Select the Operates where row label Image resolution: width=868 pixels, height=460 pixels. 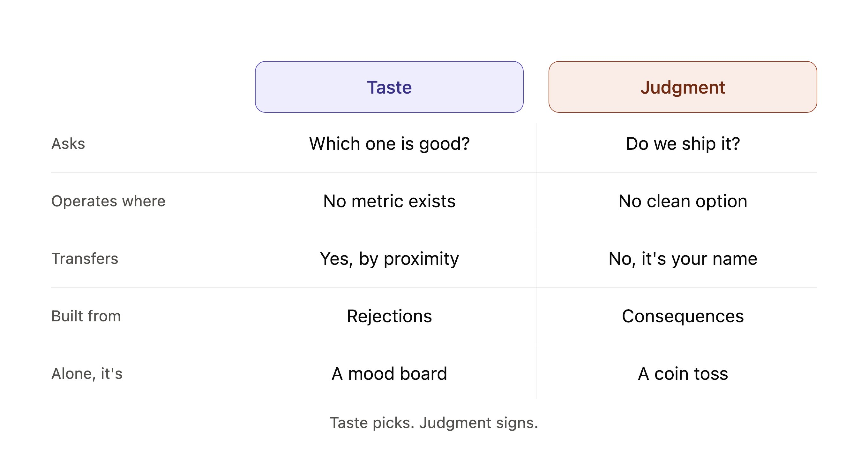[108, 201]
